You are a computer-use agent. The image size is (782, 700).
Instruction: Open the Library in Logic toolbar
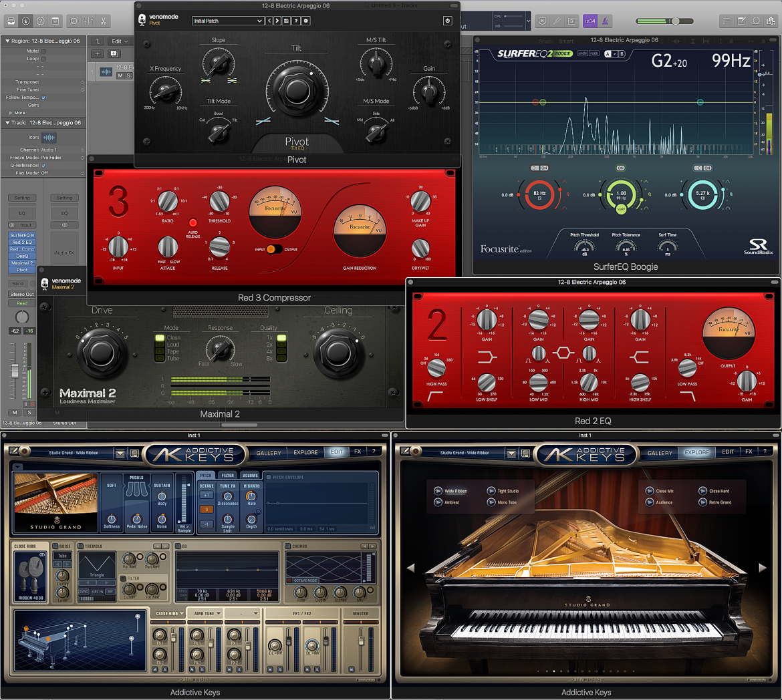click(x=11, y=21)
